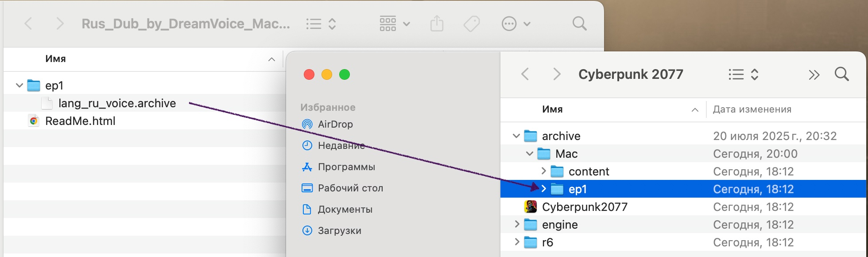Select the r6 folder row
The image size is (868, 257).
(683, 242)
